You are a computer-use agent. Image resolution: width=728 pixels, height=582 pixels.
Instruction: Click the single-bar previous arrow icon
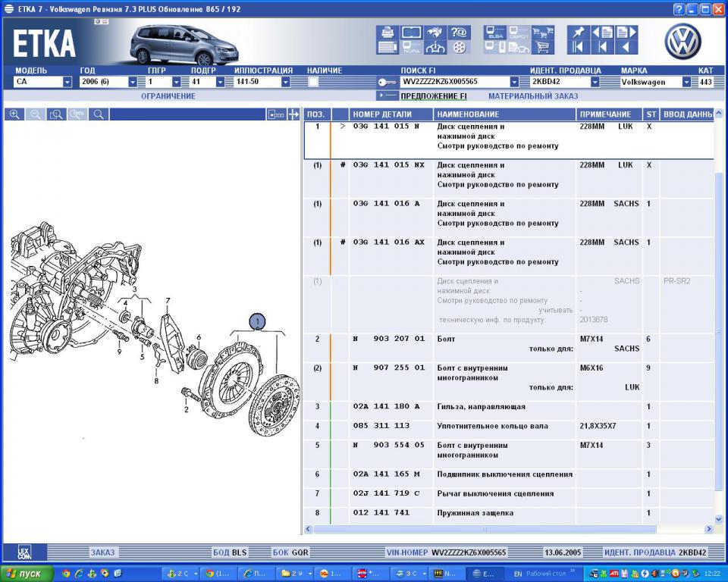click(x=602, y=47)
